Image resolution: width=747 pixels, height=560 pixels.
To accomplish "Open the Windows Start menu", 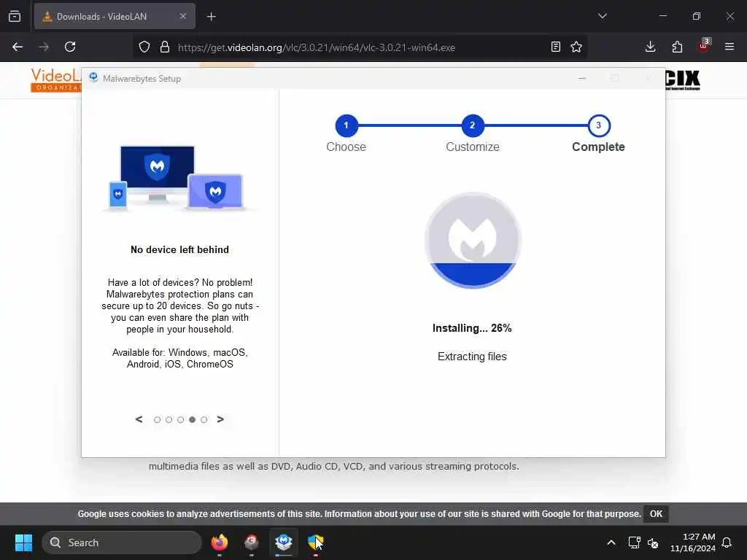I will coord(23,542).
